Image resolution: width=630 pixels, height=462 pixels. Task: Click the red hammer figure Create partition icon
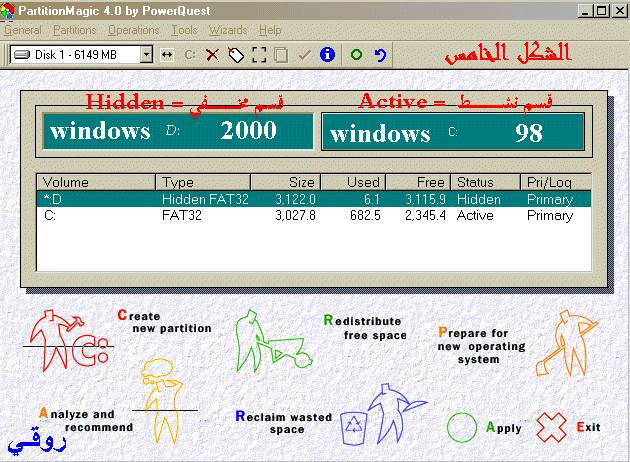[66, 340]
